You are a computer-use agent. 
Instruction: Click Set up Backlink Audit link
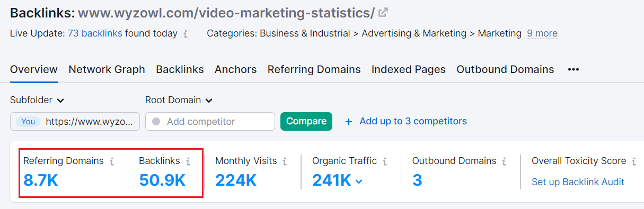[x=578, y=182]
